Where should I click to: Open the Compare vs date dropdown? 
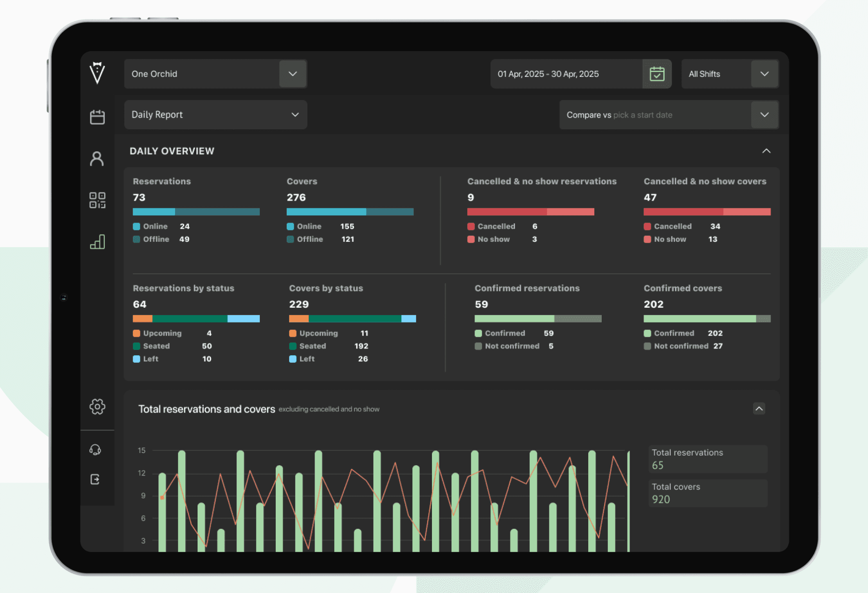764,115
